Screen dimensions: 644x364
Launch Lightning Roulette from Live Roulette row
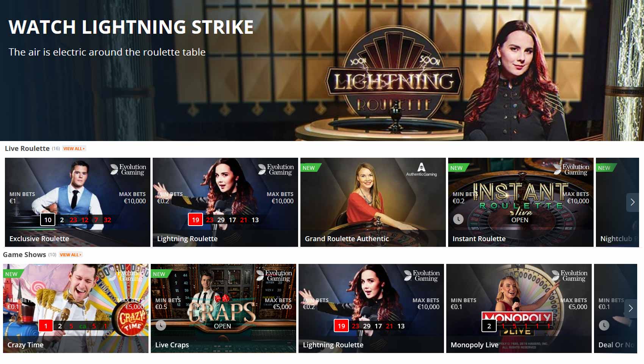coord(225,202)
